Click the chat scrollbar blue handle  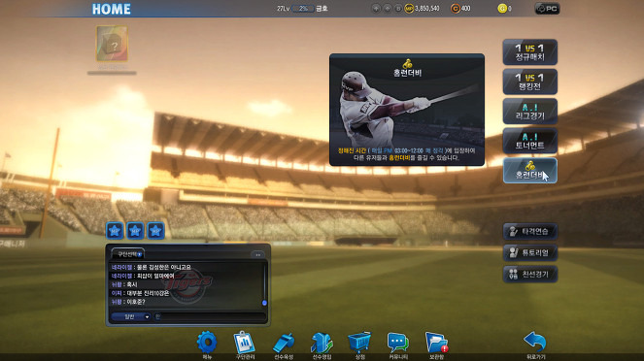pos(264,303)
